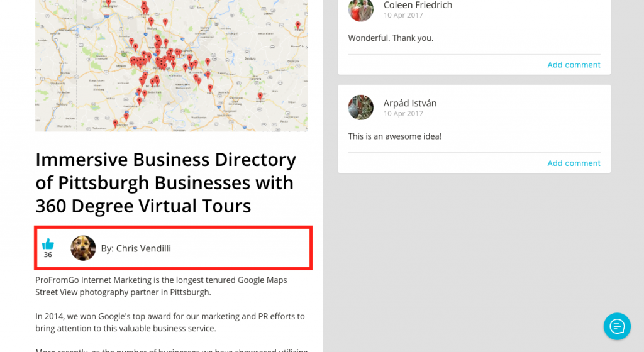The image size is (644, 352).
Task: Click the comment 'This is an awesome idea!'
Action: [x=395, y=136]
